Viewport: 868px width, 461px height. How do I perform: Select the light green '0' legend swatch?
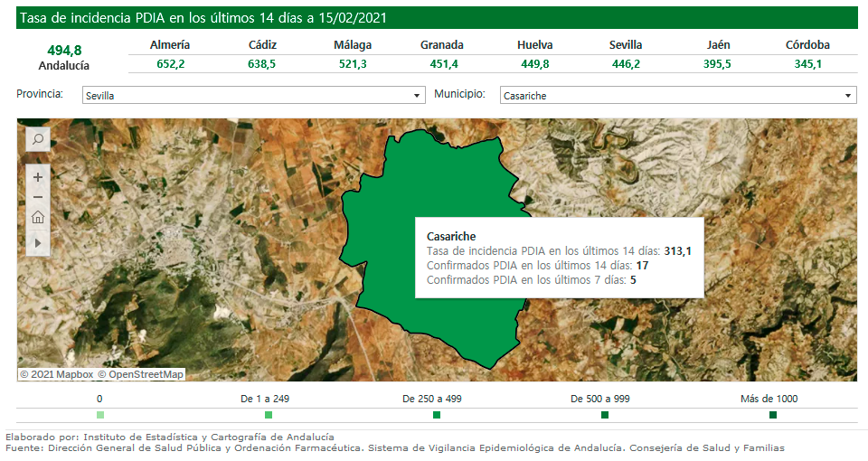[x=99, y=415]
